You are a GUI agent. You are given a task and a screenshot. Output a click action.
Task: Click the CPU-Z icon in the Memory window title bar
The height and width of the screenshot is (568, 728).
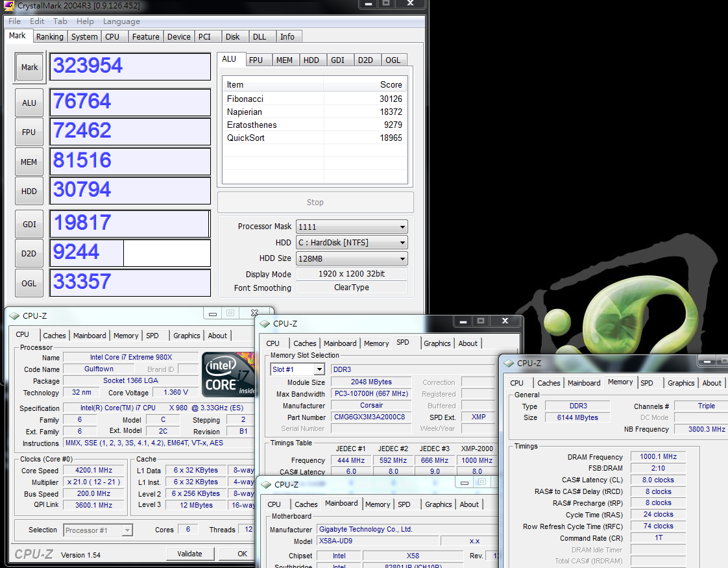(509, 364)
